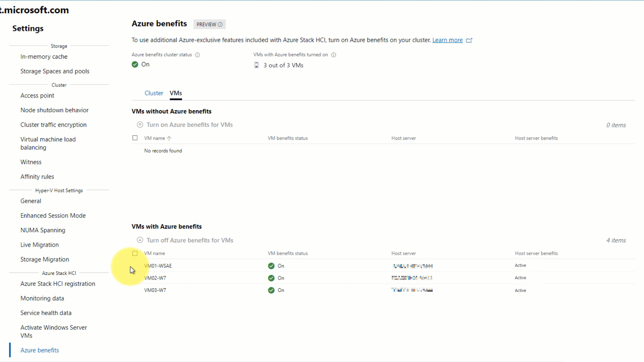This screenshot has height=362, width=644.
Task: Open Activate Windows Server VMs settings
Action: [54, 331]
